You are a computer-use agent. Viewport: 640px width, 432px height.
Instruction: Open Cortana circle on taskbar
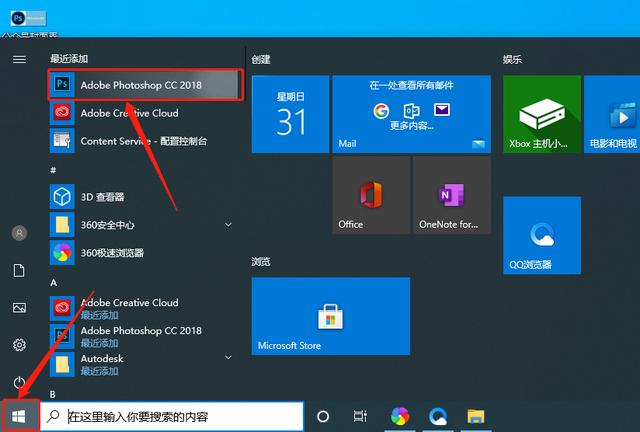pos(323,416)
